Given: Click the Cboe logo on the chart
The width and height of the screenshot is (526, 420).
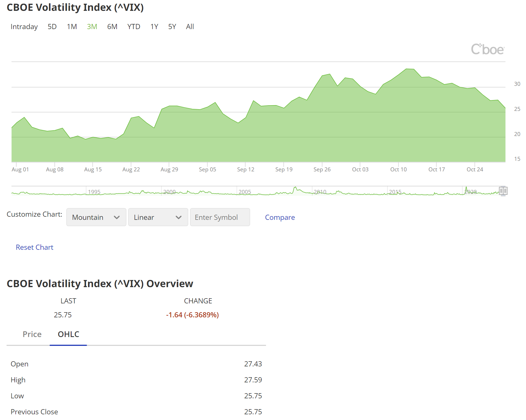Looking at the screenshot, I should click(488, 49).
